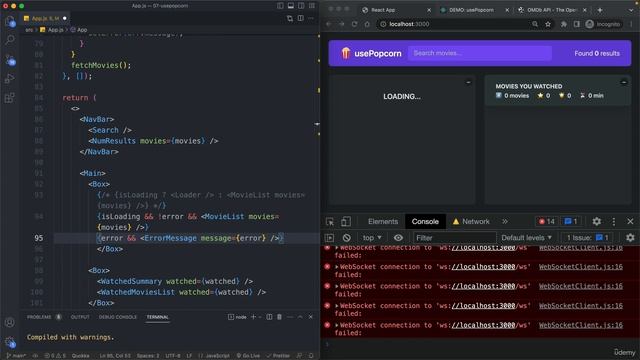Toggle Chrome side panel
The height and width of the screenshot is (360, 640).
tap(576, 24)
